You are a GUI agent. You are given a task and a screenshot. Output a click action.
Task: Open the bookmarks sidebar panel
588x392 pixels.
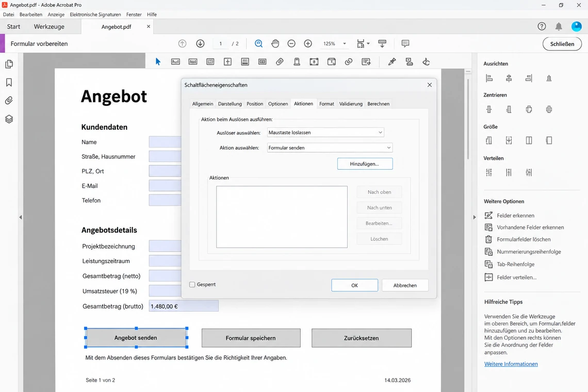[x=9, y=82]
